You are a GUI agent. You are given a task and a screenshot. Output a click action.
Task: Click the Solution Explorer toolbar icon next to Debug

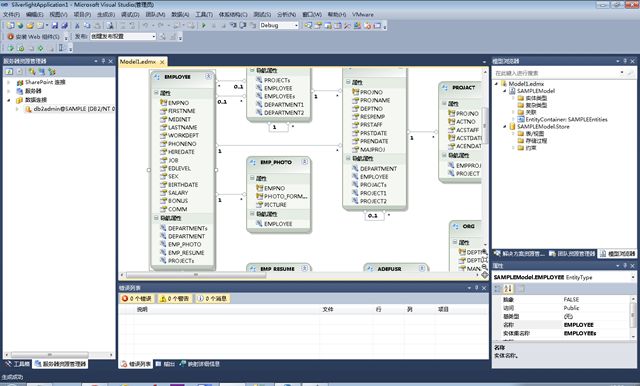click(308, 25)
